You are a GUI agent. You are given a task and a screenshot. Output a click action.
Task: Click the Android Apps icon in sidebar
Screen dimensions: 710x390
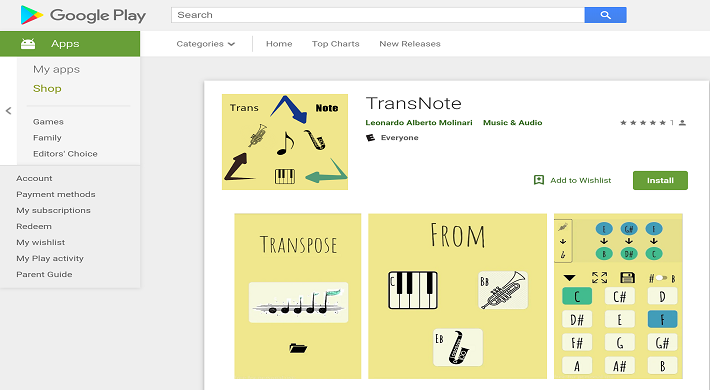tap(28, 44)
